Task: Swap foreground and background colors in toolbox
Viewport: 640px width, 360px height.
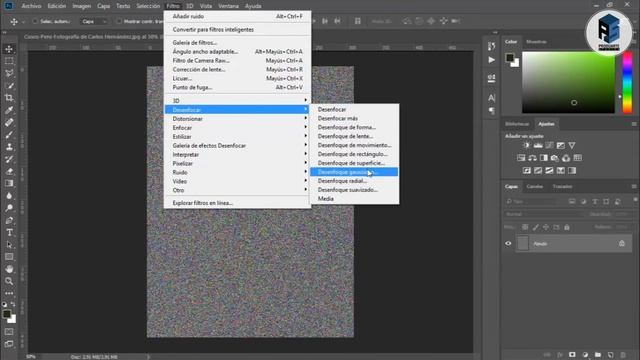Action: pyautogui.click(x=13, y=304)
